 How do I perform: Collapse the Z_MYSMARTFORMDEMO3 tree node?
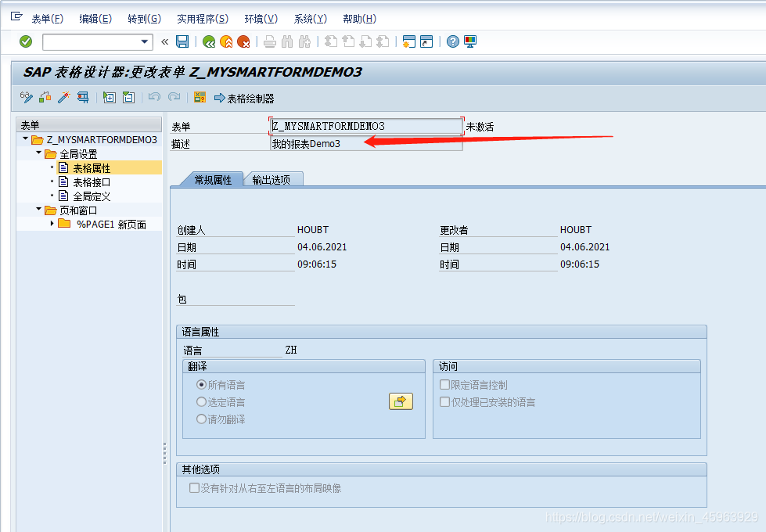pyautogui.click(x=25, y=139)
